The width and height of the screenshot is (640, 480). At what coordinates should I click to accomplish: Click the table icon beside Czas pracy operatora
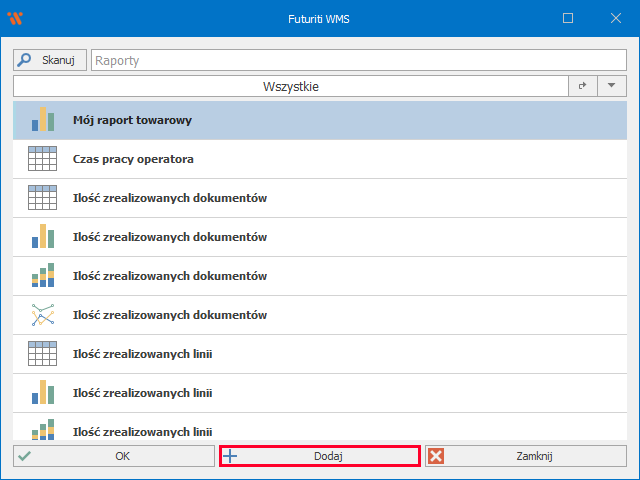(x=42, y=159)
